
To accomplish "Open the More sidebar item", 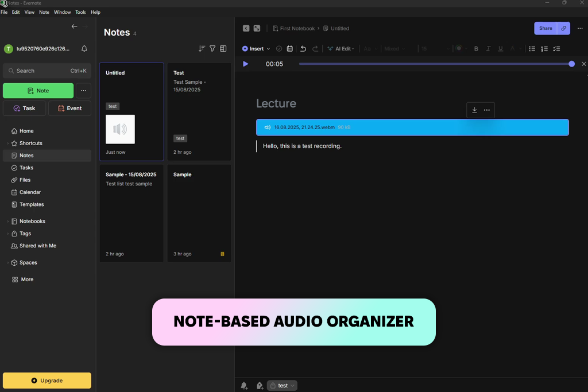I will (x=47, y=280).
